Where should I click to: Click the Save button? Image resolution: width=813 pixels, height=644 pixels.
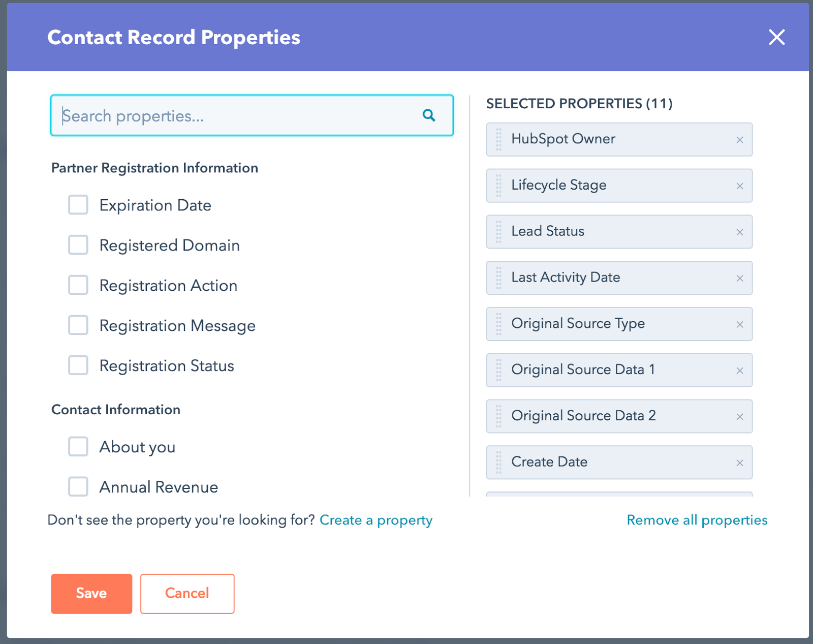(x=91, y=594)
